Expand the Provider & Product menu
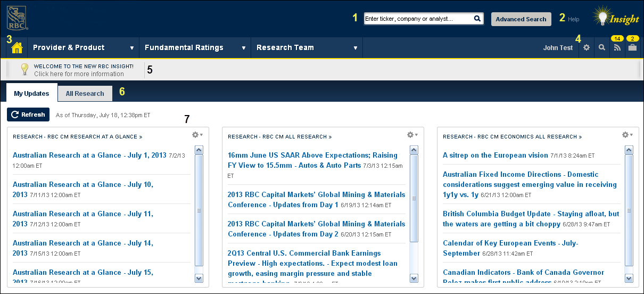The image size is (644, 294). (84, 47)
